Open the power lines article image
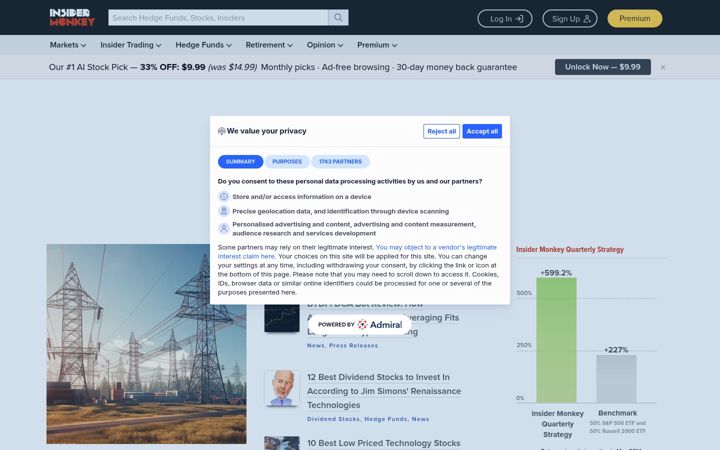 [146, 343]
